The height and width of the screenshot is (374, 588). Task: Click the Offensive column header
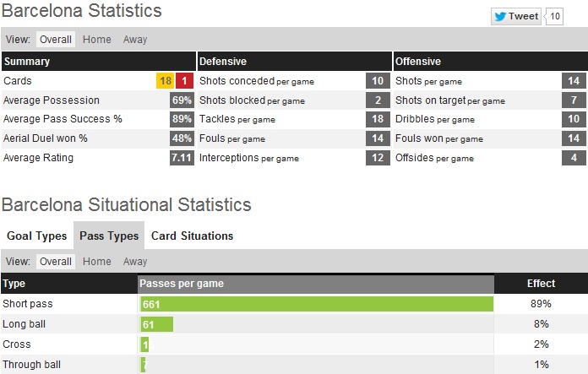pyautogui.click(x=417, y=62)
